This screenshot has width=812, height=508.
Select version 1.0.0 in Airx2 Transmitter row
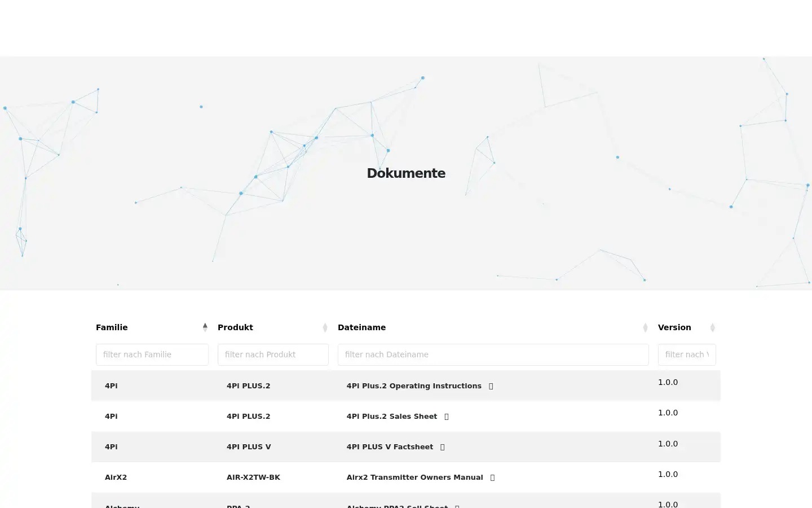(x=668, y=474)
